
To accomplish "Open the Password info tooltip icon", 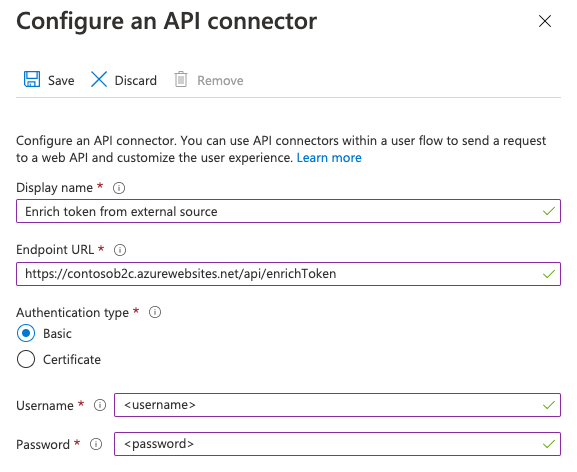I will (96, 444).
